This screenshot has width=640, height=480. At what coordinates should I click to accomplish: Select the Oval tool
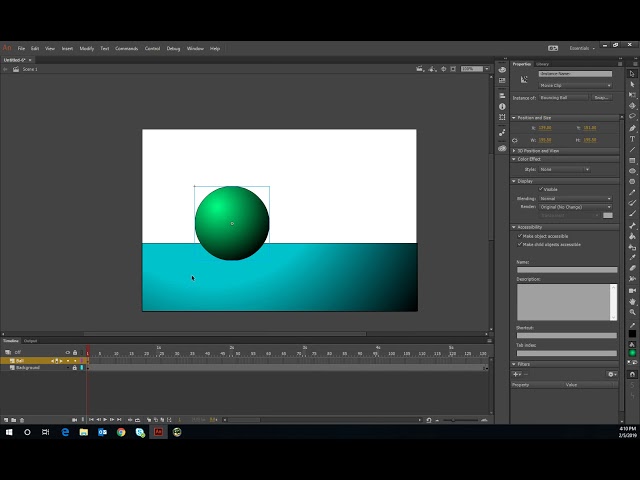pyautogui.click(x=632, y=171)
